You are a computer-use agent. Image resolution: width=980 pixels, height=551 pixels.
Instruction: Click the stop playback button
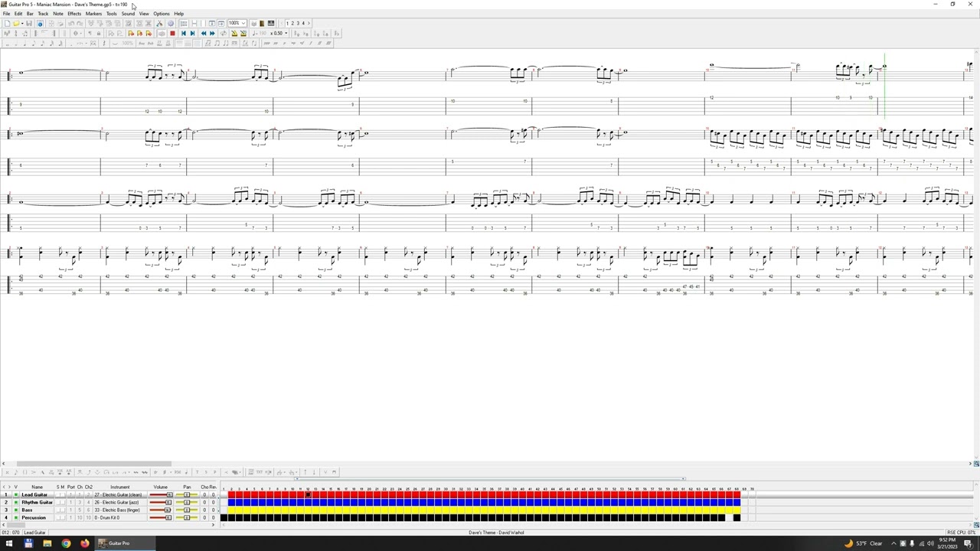coord(172,33)
